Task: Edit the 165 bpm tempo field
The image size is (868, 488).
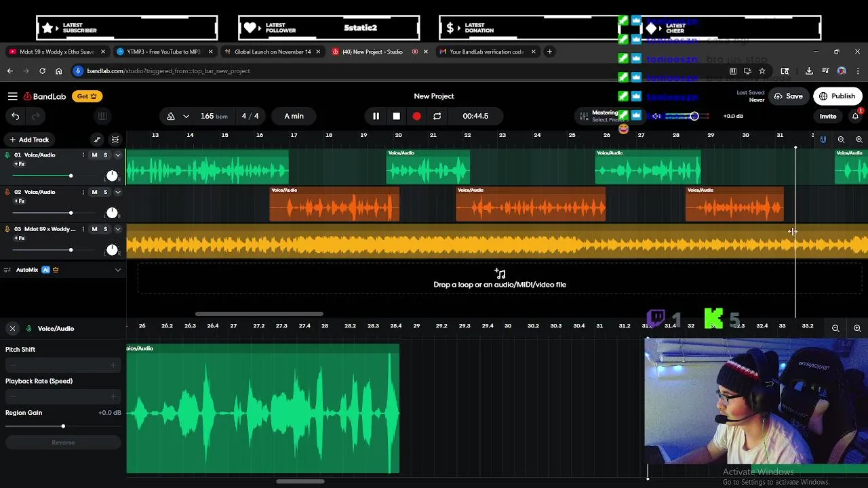Action: (x=214, y=116)
